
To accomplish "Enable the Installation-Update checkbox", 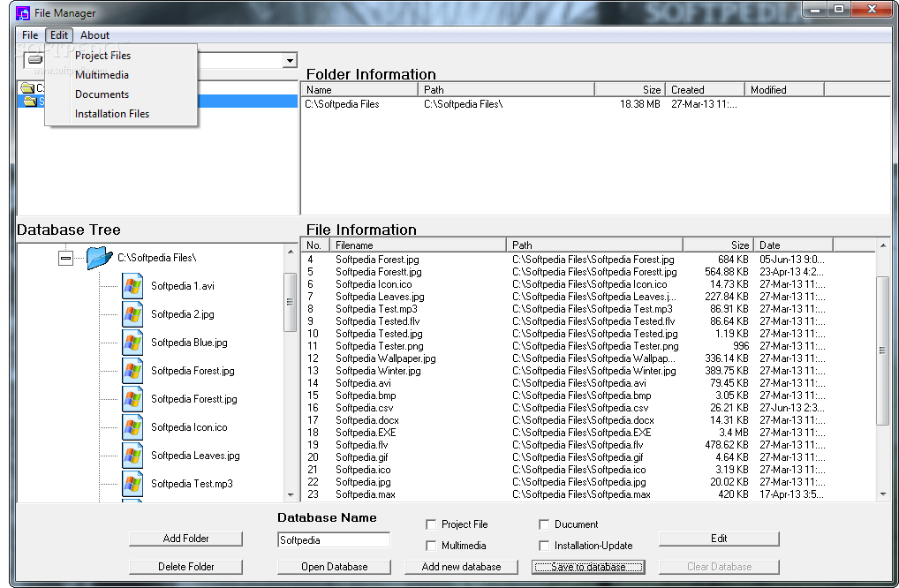I will (x=544, y=545).
